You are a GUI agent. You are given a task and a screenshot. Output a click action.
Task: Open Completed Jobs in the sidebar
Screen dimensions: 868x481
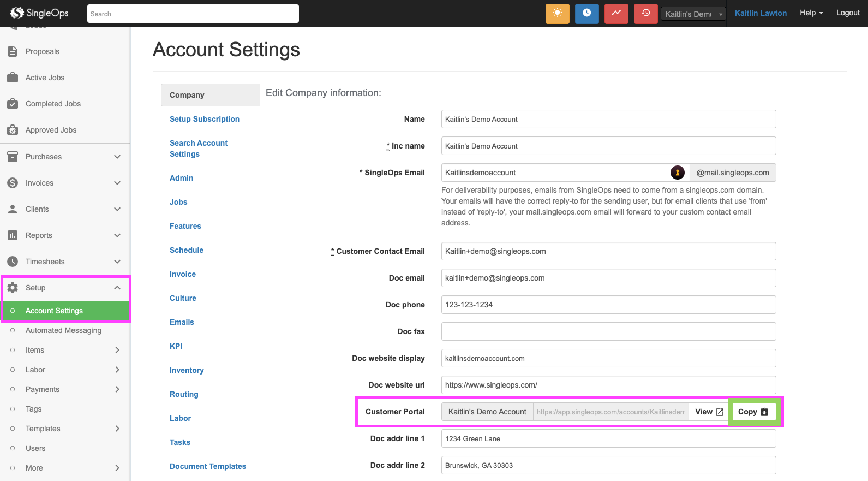(x=53, y=104)
